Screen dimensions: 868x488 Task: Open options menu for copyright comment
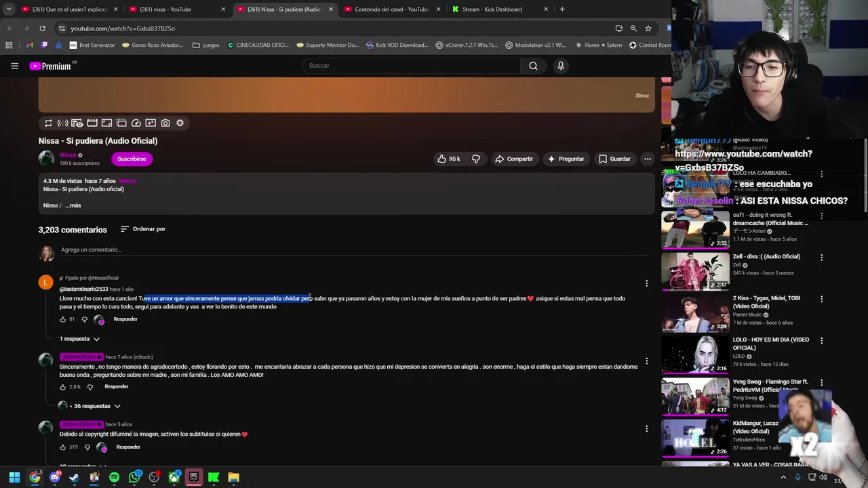click(646, 429)
